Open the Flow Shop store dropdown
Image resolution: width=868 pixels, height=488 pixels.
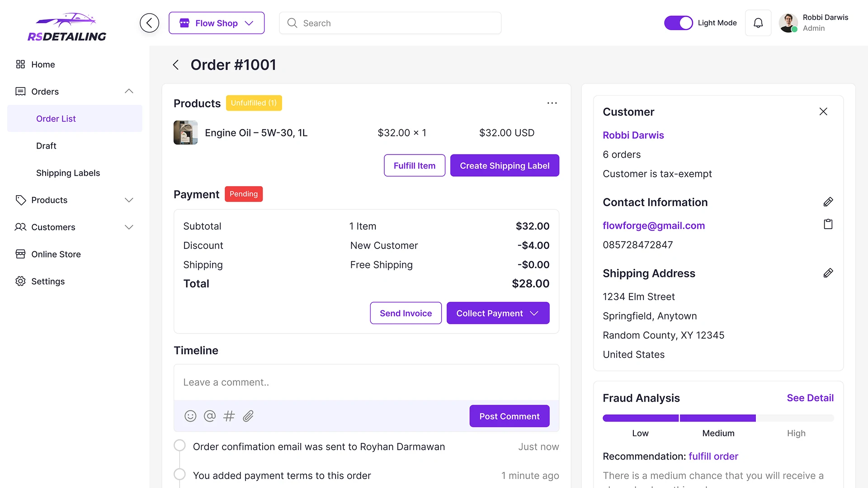(x=217, y=23)
